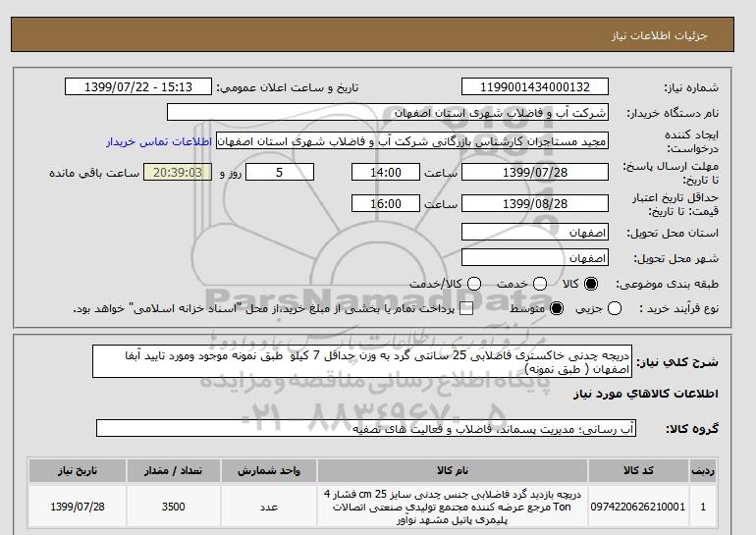Click the price validity time 16:00 field
The height and width of the screenshot is (535, 756).
coord(386,203)
